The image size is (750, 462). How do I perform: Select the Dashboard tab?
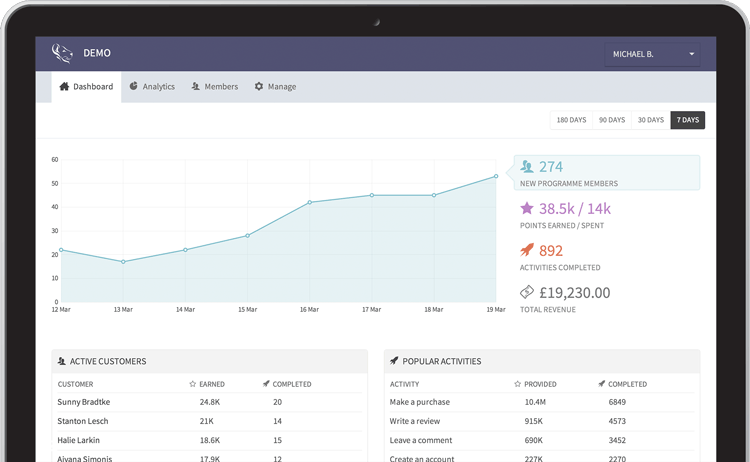(x=86, y=87)
